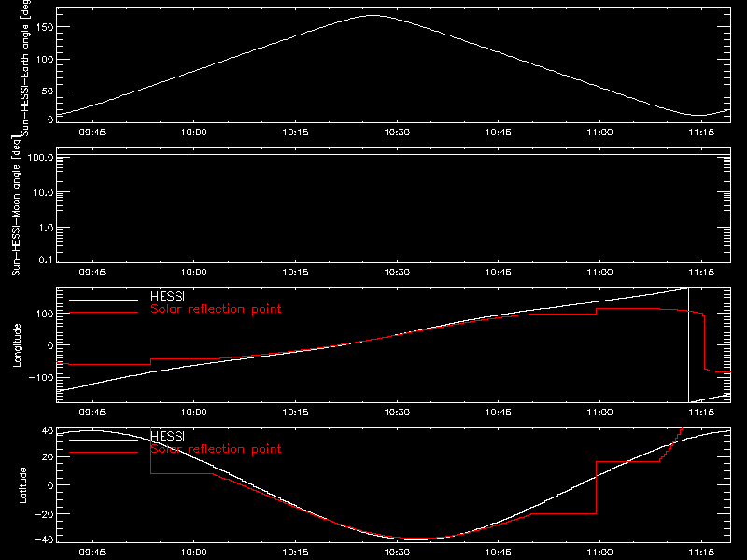
Task: Click the Sun-HESSI-Earth angle axis title
Action: pyautogui.click(x=25, y=66)
